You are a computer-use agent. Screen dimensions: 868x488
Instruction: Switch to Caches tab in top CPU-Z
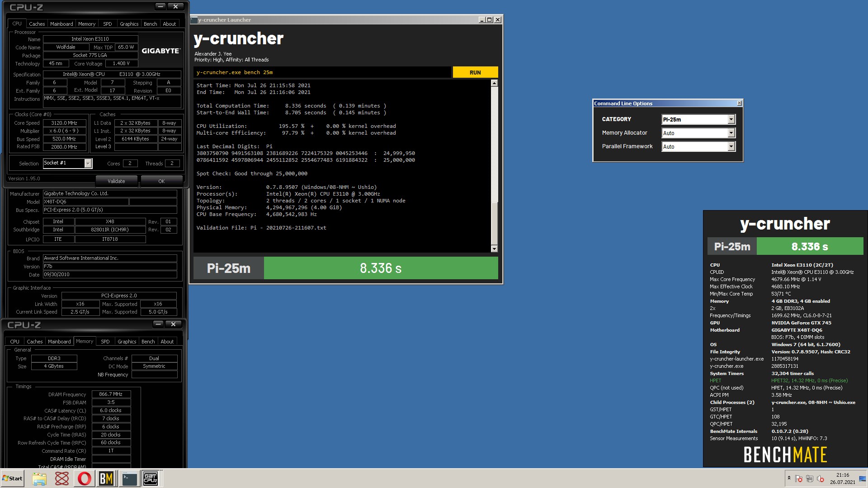point(37,24)
